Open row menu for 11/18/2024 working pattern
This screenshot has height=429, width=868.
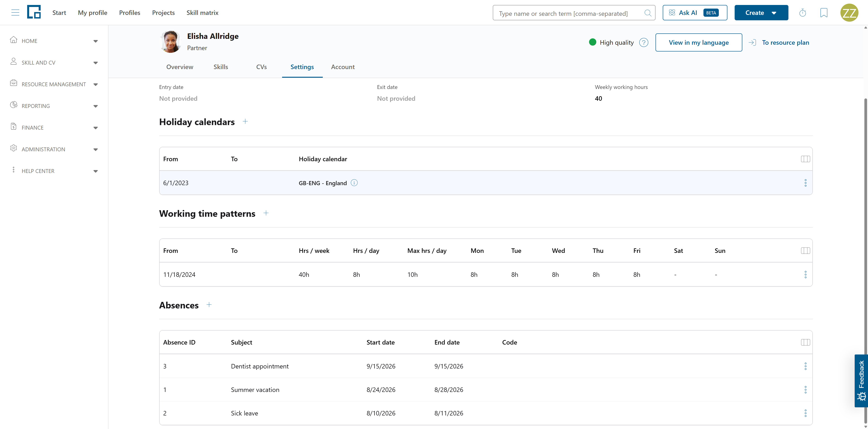point(805,275)
